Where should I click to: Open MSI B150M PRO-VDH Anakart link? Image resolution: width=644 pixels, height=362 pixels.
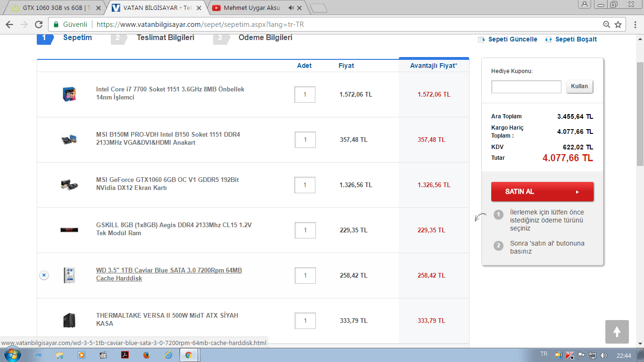click(x=168, y=139)
